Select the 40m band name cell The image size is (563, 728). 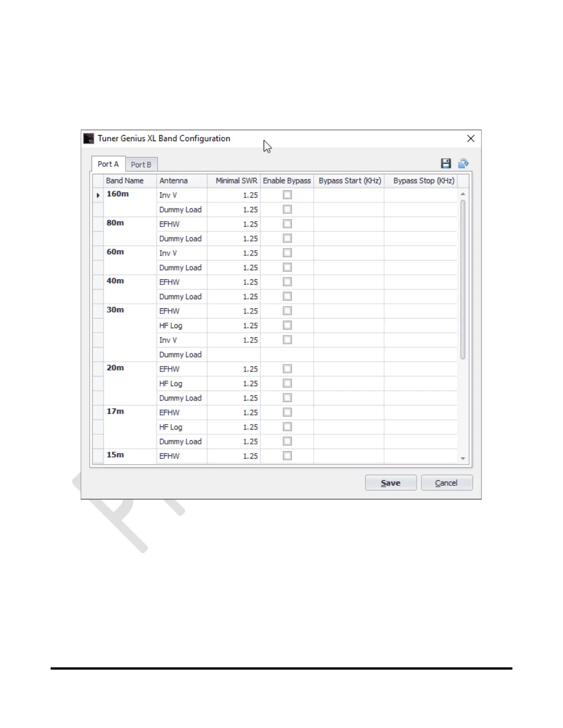point(130,289)
